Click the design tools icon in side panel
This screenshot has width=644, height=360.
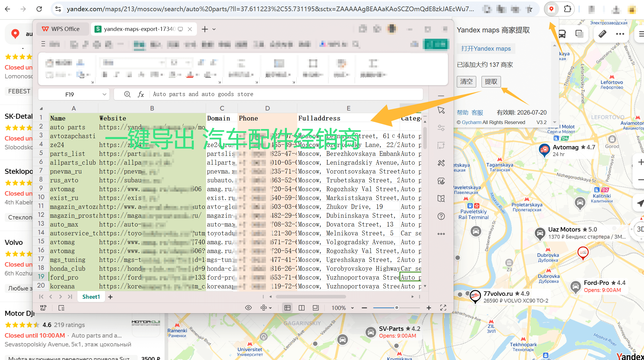click(x=441, y=163)
